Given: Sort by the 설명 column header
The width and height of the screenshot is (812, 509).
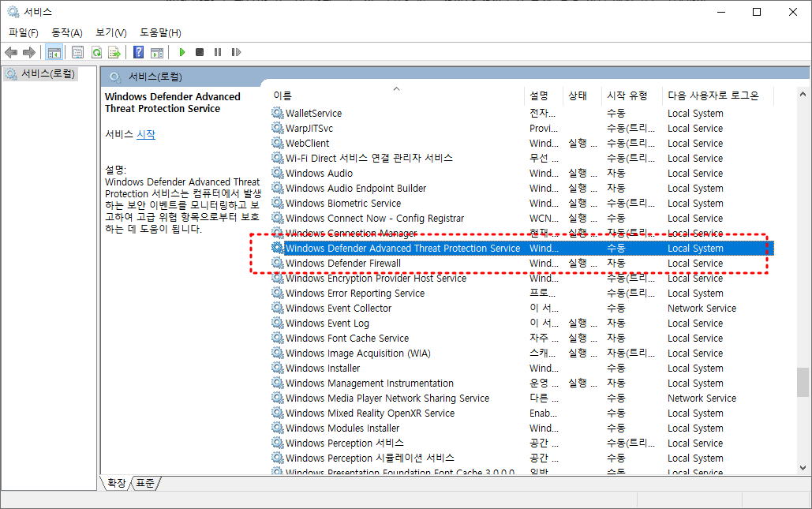Looking at the screenshot, I should [543, 95].
